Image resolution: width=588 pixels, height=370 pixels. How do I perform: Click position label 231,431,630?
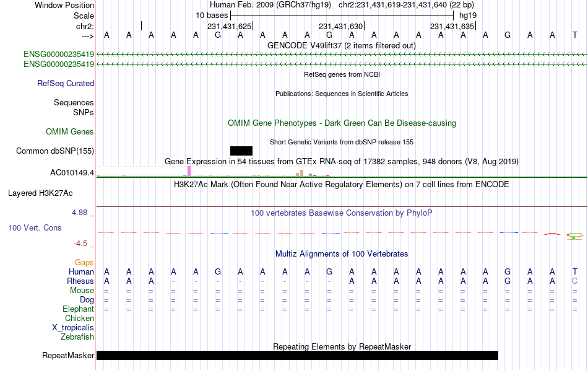tap(340, 26)
